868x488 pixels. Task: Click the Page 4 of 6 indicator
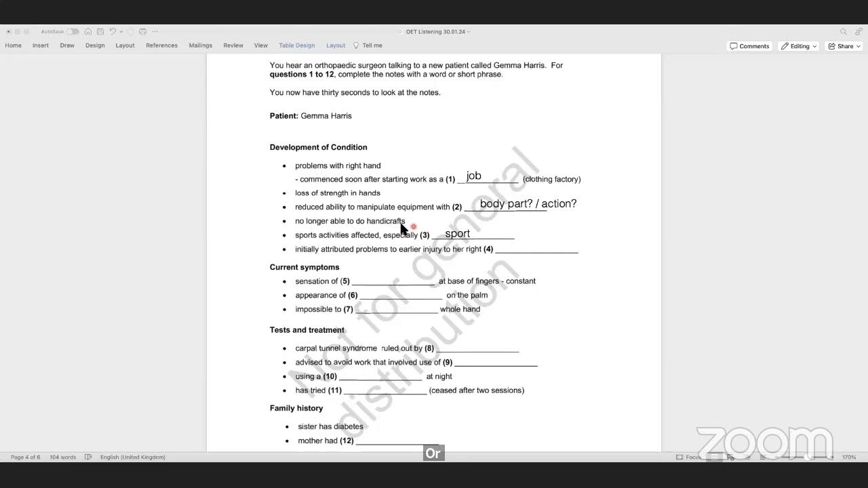pyautogui.click(x=26, y=457)
